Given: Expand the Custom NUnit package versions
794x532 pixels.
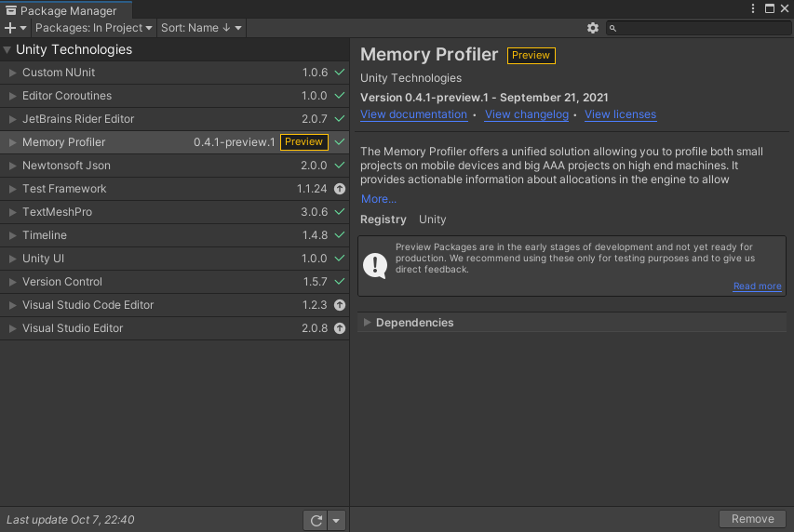Looking at the screenshot, I should (13, 73).
